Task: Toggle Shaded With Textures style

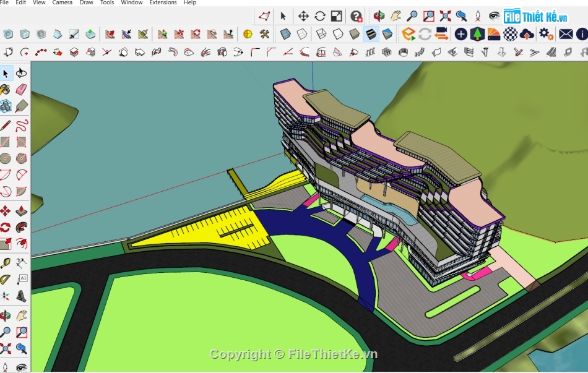Action: coord(371,34)
